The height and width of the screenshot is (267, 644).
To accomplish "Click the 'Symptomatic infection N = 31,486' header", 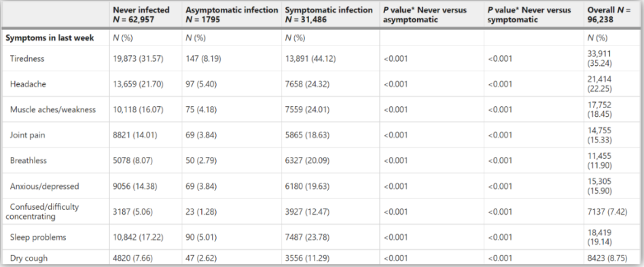I will [329, 14].
